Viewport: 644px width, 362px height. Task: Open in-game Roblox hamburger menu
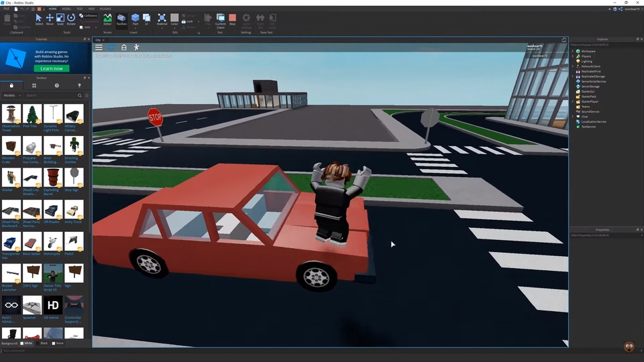(x=99, y=47)
